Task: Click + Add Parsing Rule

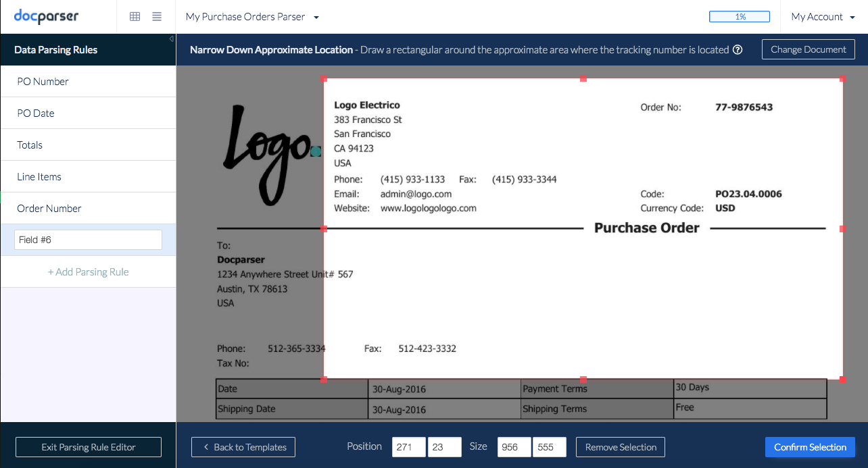Action: tap(88, 271)
